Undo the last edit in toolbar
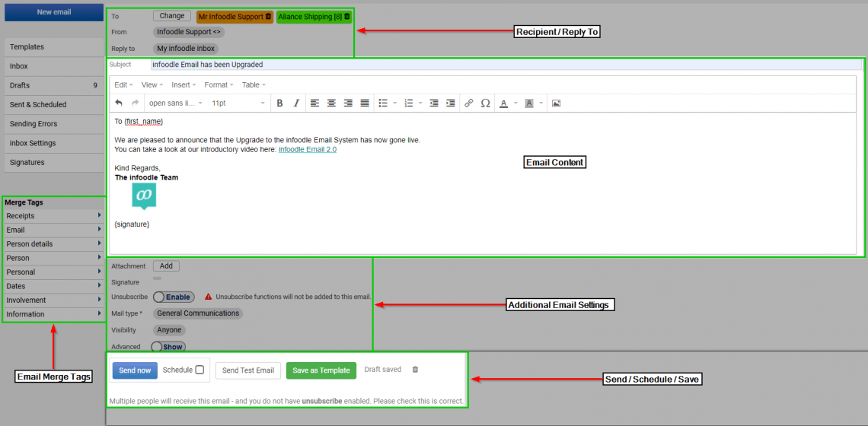 [x=119, y=103]
